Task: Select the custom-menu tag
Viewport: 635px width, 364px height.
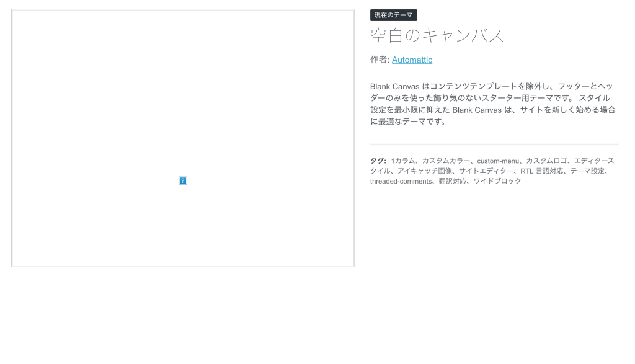Action: (x=498, y=161)
